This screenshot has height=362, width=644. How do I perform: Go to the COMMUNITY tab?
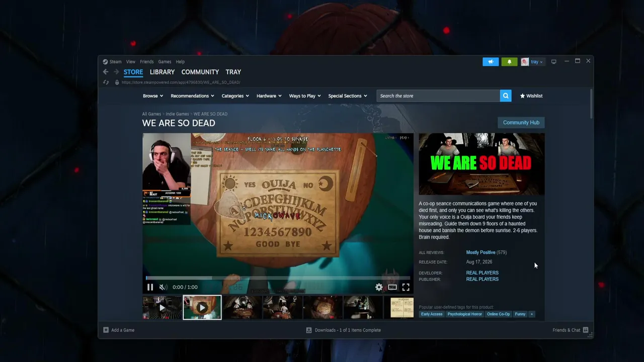click(x=200, y=72)
